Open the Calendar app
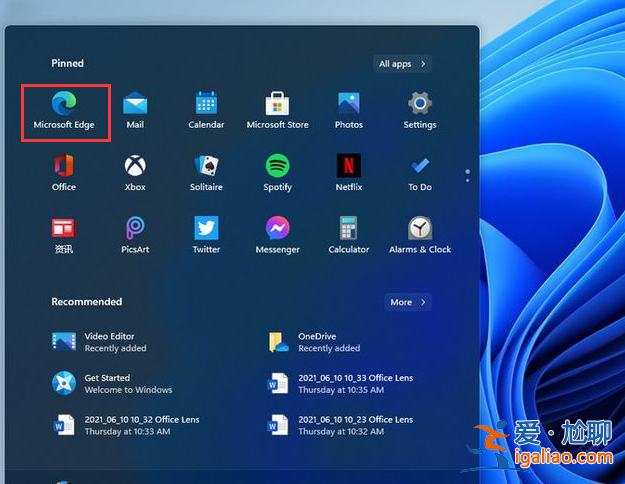This screenshot has width=625, height=484. (x=206, y=111)
